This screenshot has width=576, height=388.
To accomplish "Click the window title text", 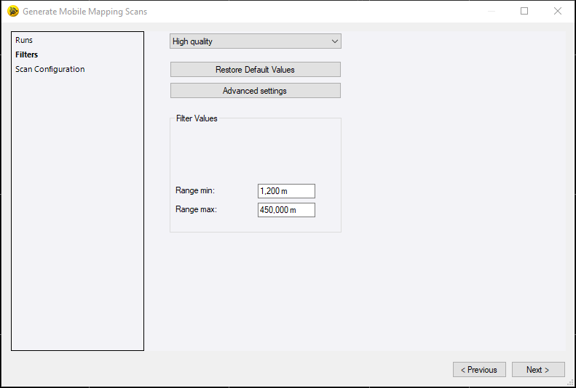I will (x=85, y=12).
